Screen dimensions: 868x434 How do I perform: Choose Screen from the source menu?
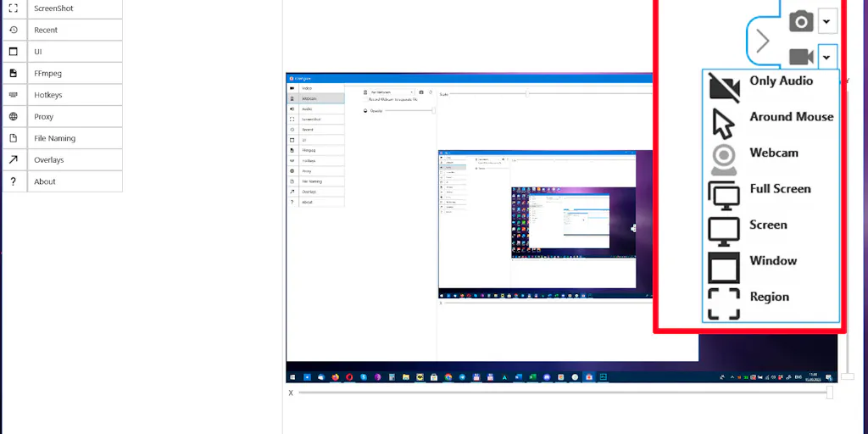771,231
